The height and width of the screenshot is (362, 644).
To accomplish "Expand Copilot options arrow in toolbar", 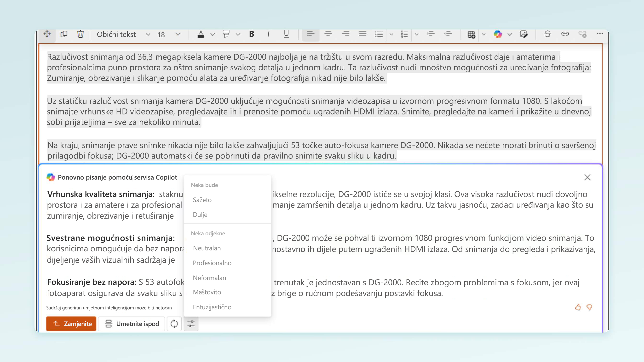I will click(510, 34).
